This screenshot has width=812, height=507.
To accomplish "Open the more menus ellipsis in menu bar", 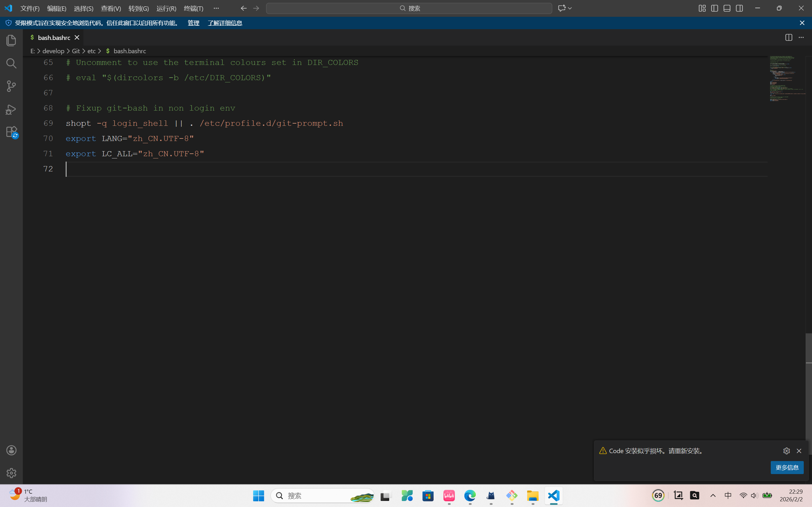I will (x=216, y=8).
